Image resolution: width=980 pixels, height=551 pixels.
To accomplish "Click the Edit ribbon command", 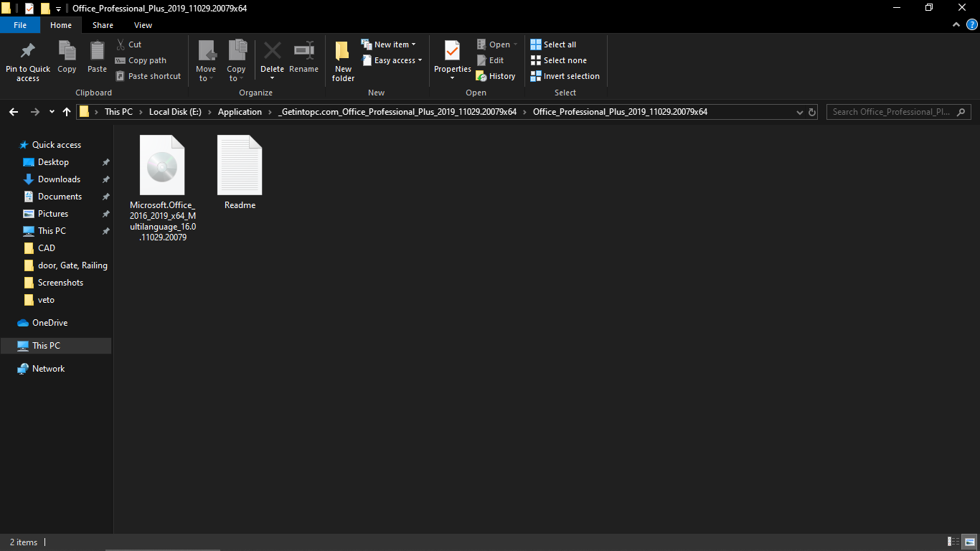I will (x=490, y=60).
